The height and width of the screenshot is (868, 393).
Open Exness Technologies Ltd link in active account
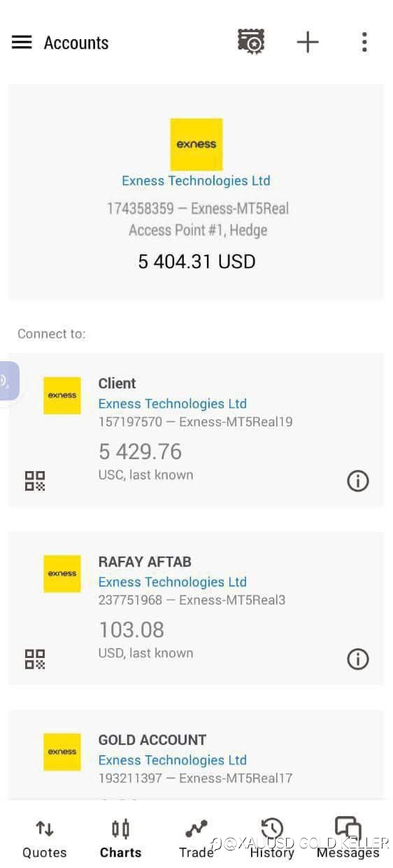pos(196,181)
